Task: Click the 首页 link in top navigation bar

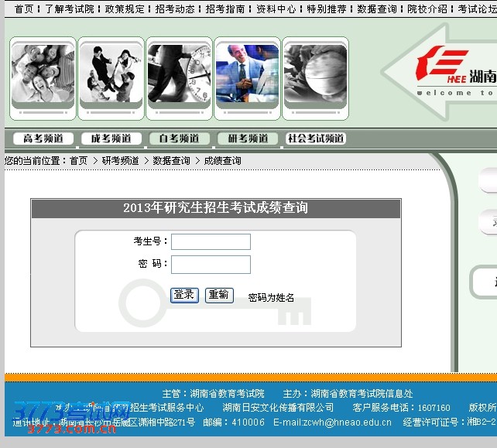Action: (24, 9)
